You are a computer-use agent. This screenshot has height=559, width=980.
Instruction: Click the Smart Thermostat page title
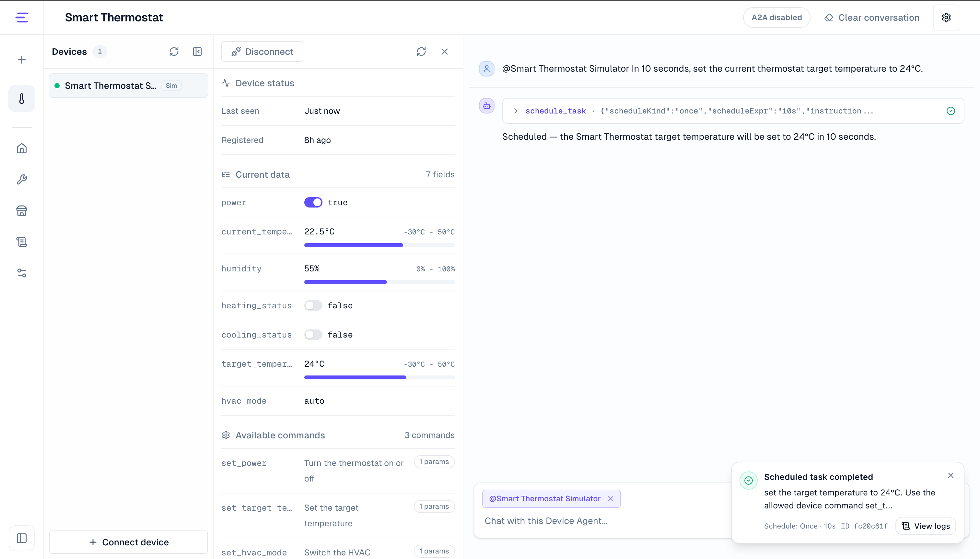click(114, 17)
